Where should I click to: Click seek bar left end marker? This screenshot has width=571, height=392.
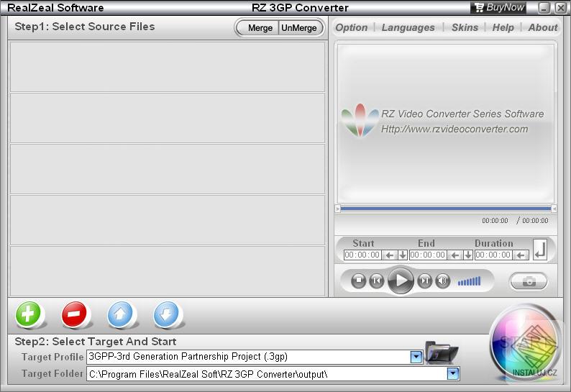pos(337,209)
